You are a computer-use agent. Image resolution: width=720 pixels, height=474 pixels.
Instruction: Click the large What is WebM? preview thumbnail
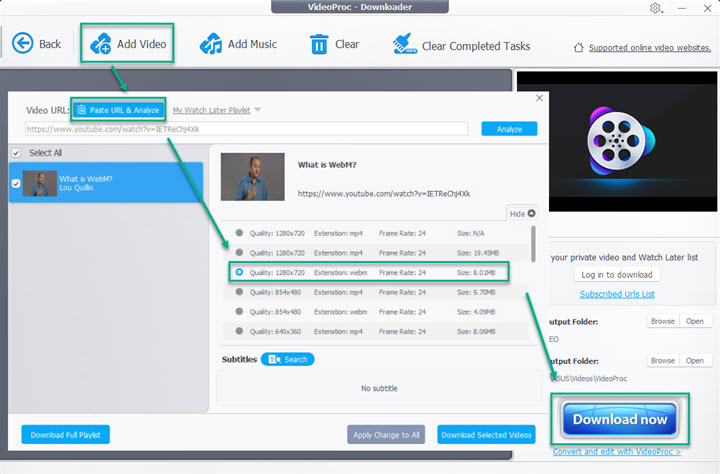point(253,177)
